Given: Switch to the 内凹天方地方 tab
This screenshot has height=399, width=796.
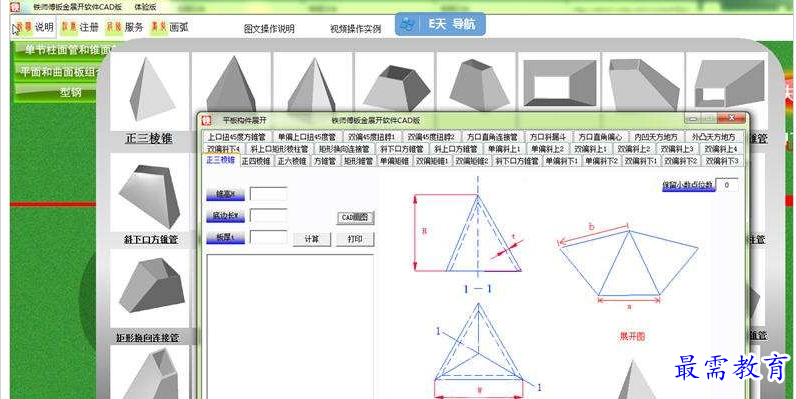Looking at the screenshot, I should click(656, 137).
